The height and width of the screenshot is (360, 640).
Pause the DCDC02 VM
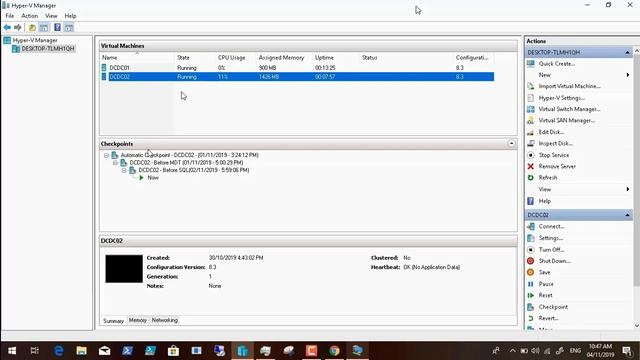[546, 284]
